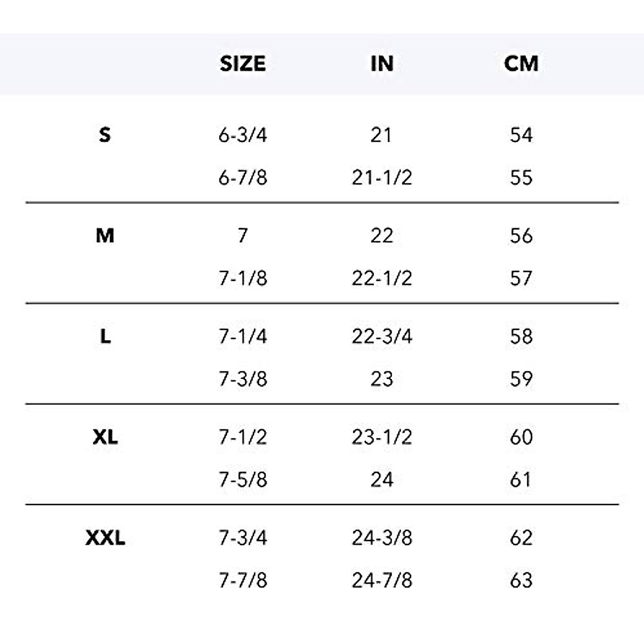Click the IN column header

coord(382,64)
